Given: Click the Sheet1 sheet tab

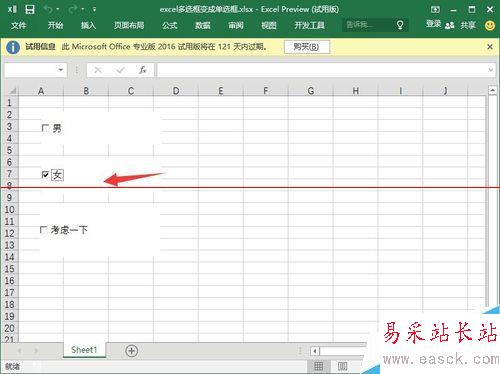Looking at the screenshot, I should [x=84, y=350].
